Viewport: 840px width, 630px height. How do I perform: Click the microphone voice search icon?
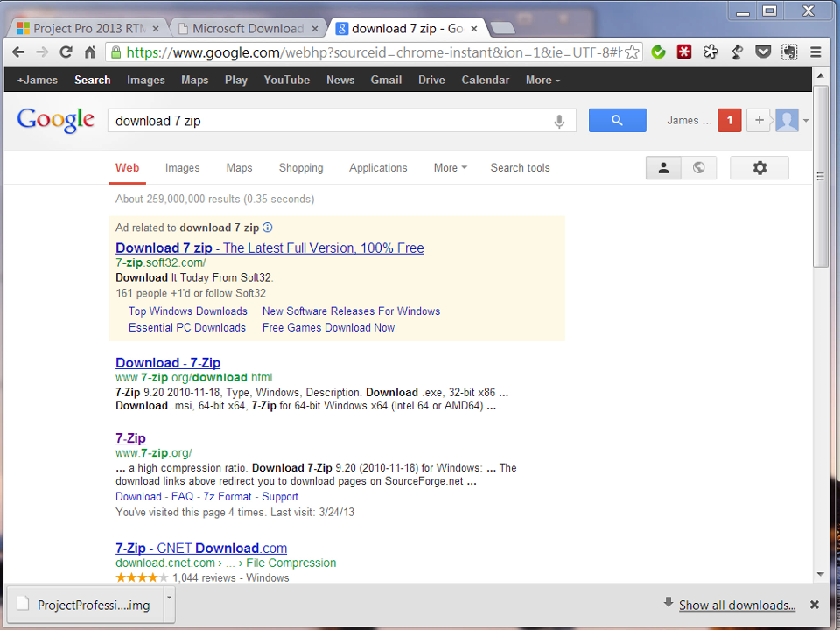559,121
